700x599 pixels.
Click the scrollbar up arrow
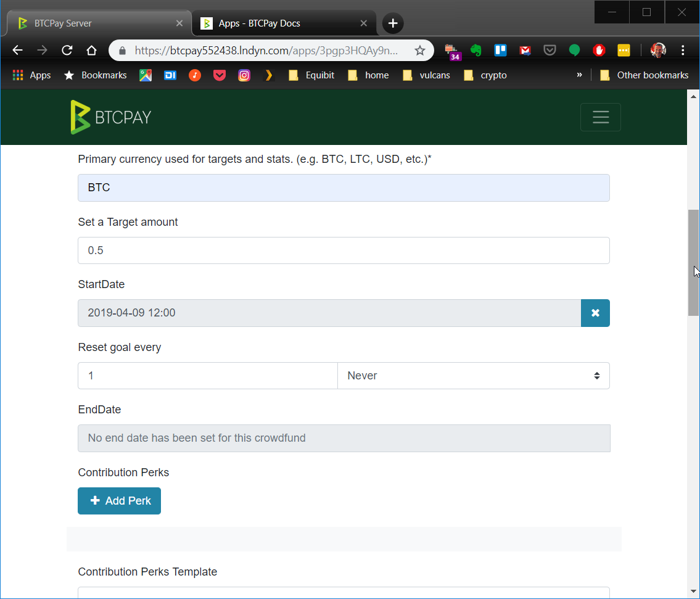coord(693,96)
